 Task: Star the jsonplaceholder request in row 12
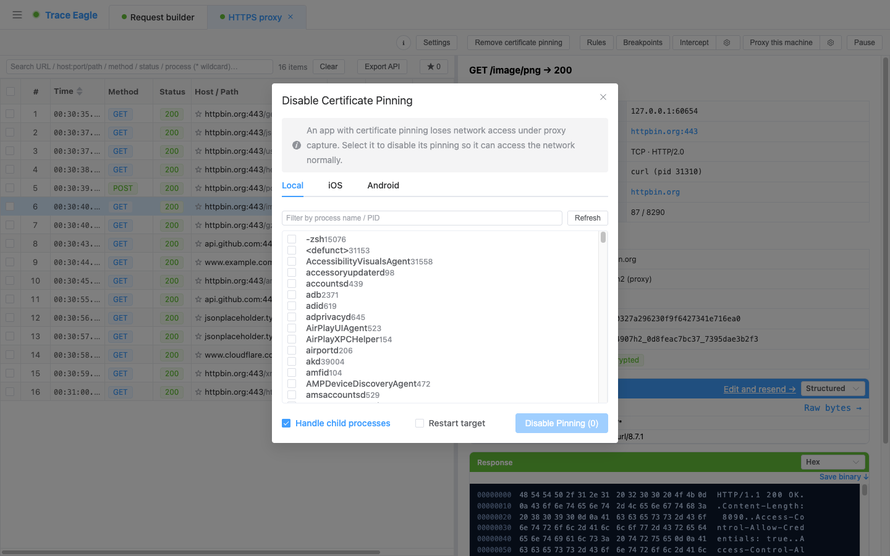click(x=198, y=318)
